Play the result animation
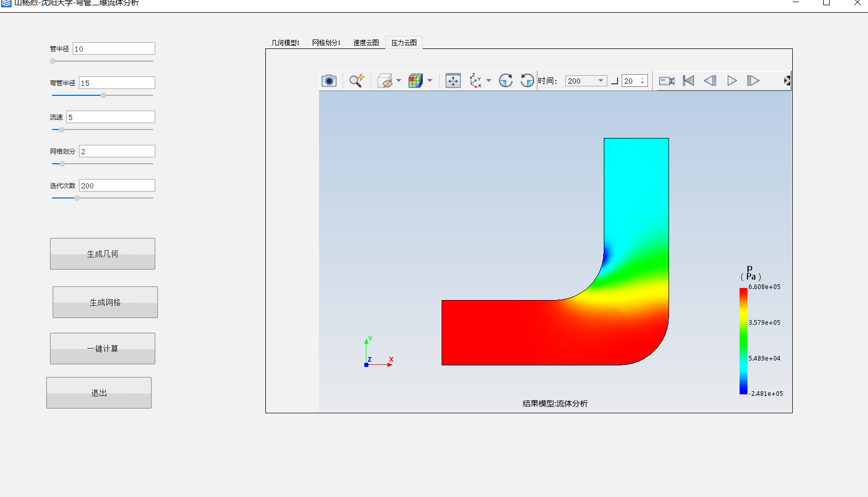 (x=732, y=81)
